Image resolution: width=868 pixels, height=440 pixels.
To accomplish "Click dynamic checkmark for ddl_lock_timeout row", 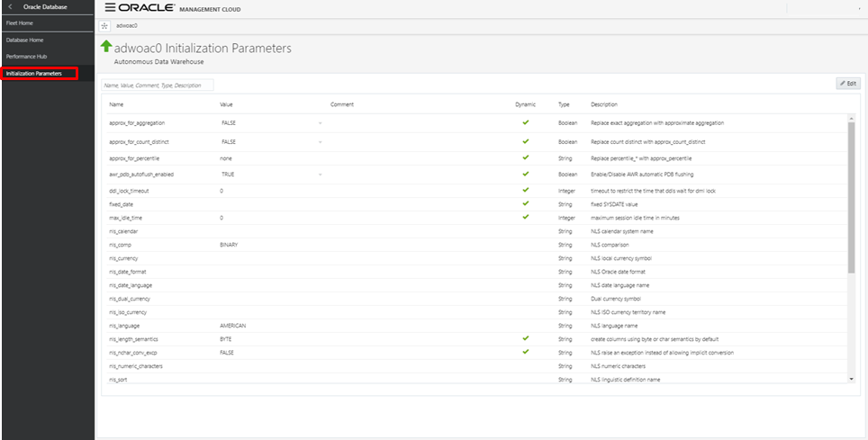I will click(x=525, y=191).
